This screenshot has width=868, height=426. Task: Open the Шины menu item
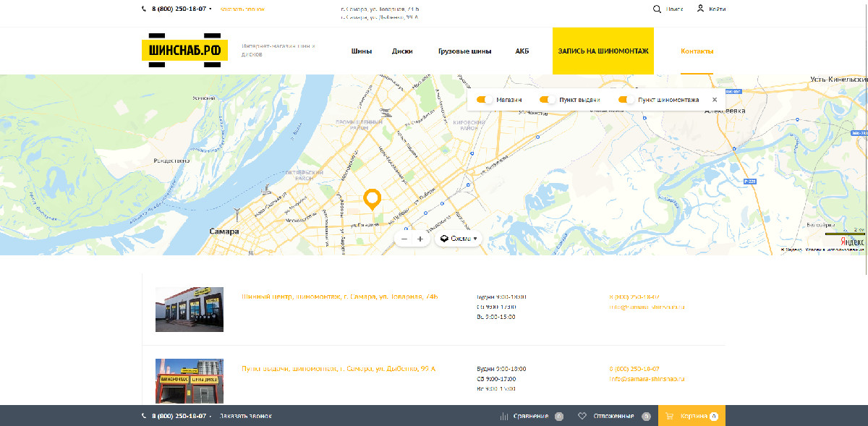pyautogui.click(x=361, y=51)
